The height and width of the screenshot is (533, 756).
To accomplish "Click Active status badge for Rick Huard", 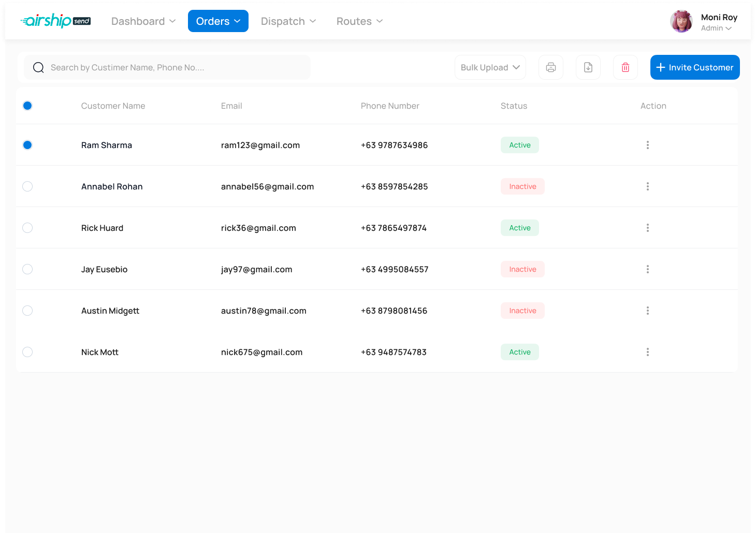I will tap(520, 228).
